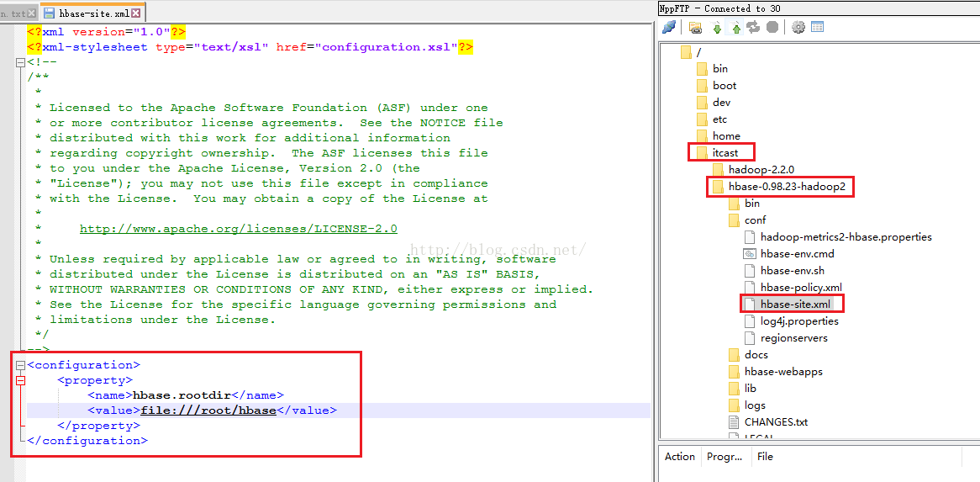Open NppFTP settings gear icon

(798, 27)
